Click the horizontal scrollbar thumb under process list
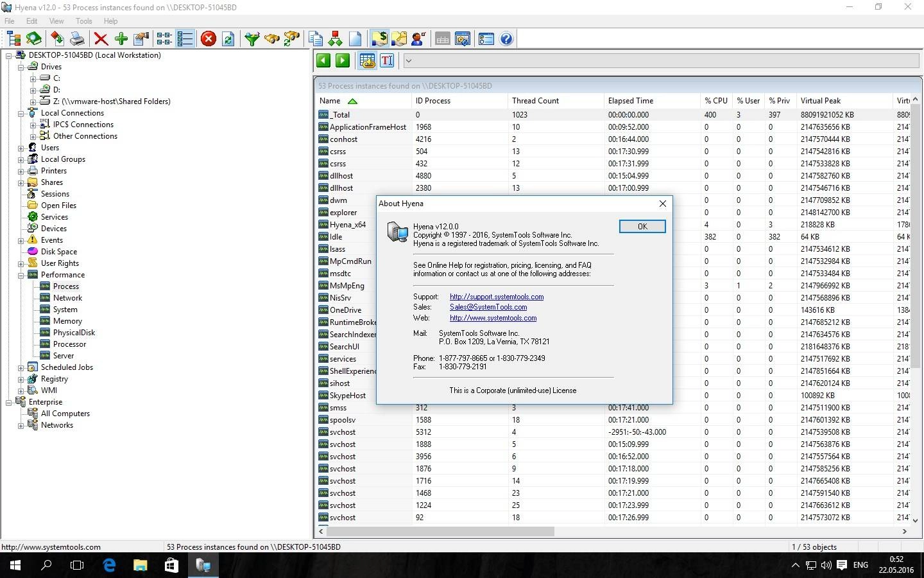The image size is (924, 578). (x=441, y=532)
